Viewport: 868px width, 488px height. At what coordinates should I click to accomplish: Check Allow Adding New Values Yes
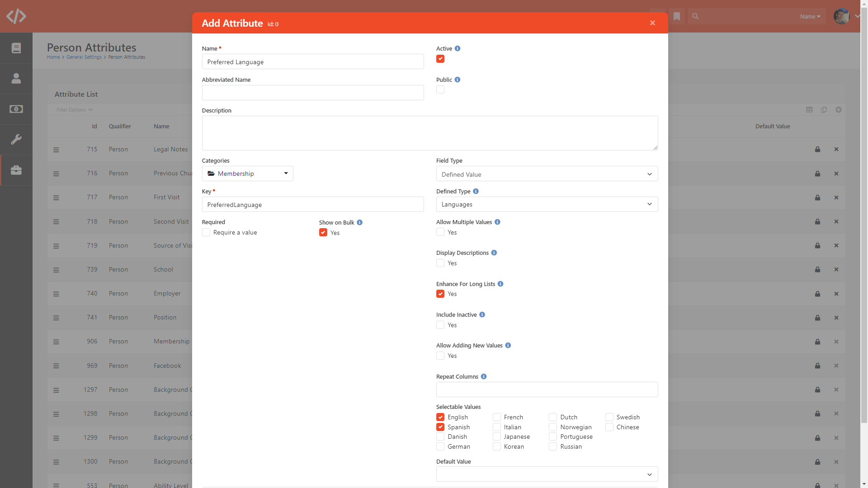coord(440,356)
